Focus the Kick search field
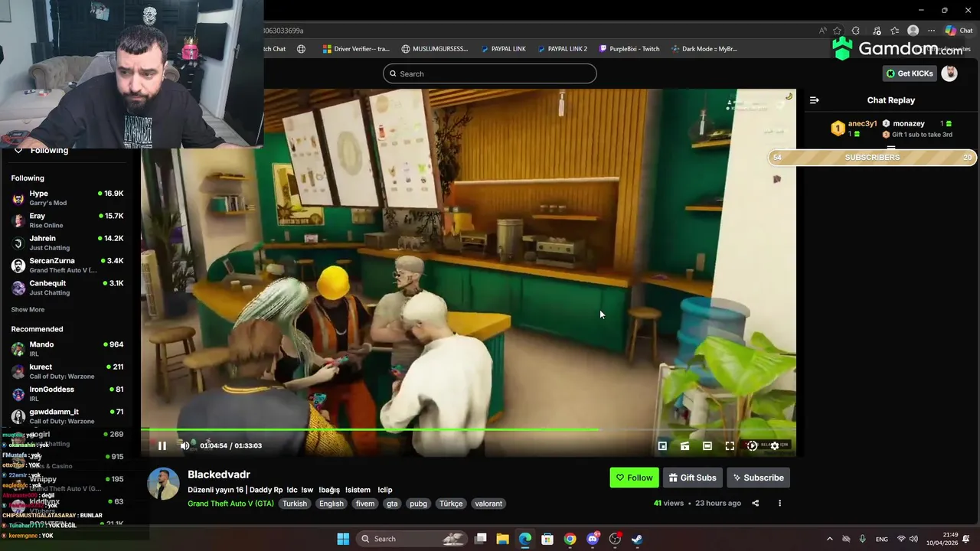 (x=490, y=73)
